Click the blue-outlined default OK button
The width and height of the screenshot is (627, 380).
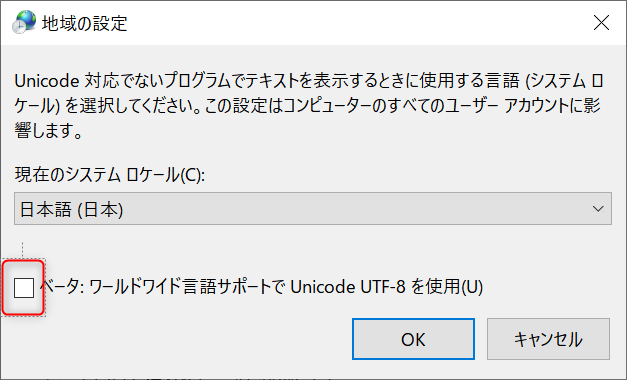tap(413, 339)
